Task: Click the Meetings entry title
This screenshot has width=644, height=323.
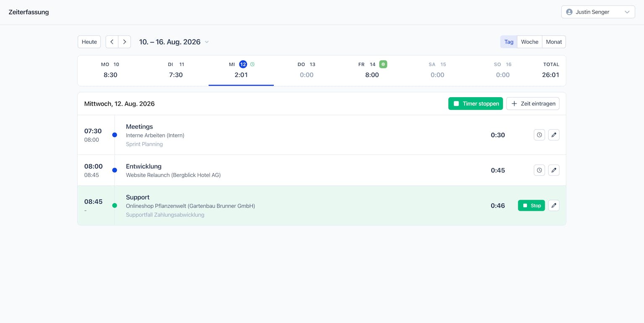Action: 139,127
